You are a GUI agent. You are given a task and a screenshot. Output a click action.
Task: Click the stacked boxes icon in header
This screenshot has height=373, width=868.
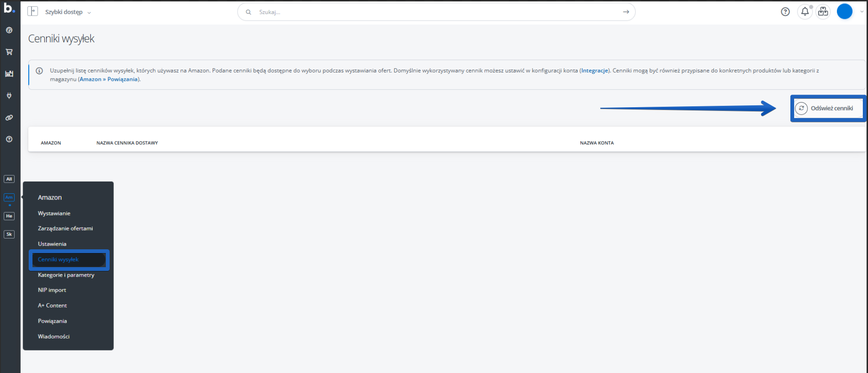(823, 12)
